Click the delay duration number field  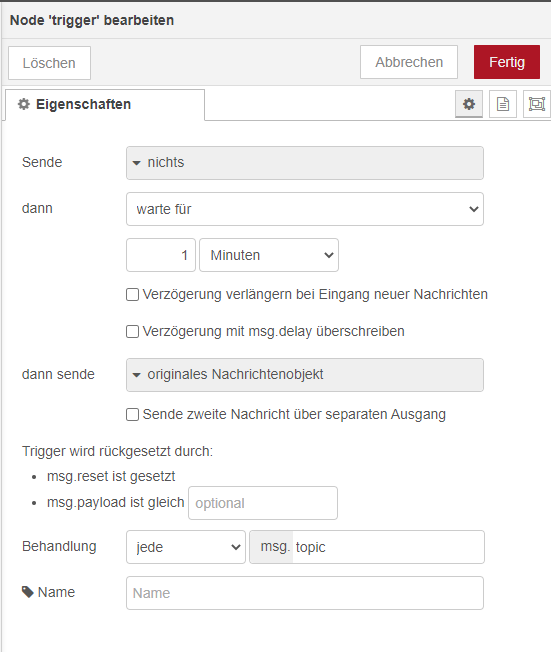click(161, 255)
